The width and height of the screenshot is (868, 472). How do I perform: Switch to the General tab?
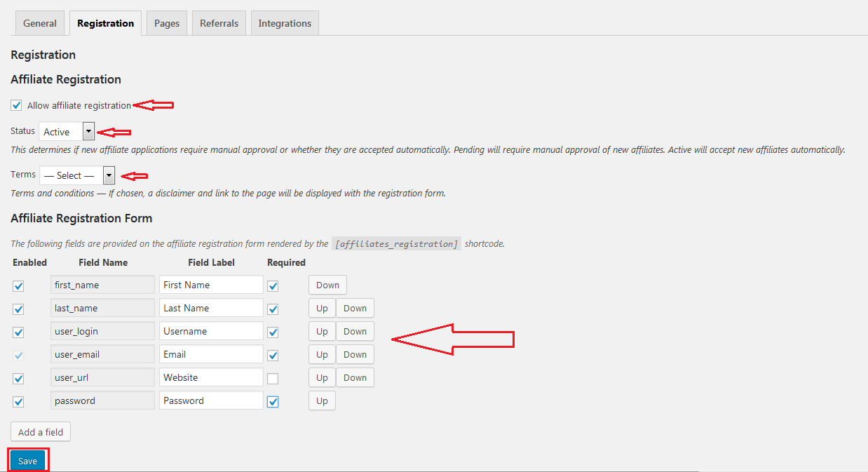tap(40, 23)
